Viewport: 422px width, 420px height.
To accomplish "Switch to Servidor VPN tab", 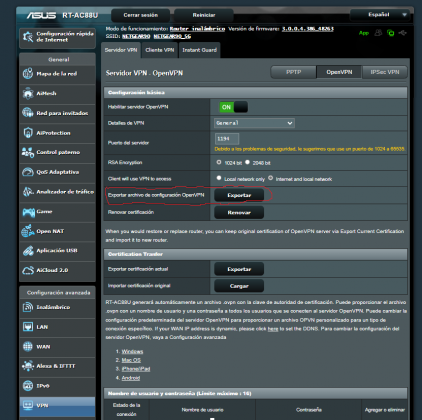I will click(x=121, y=50).
